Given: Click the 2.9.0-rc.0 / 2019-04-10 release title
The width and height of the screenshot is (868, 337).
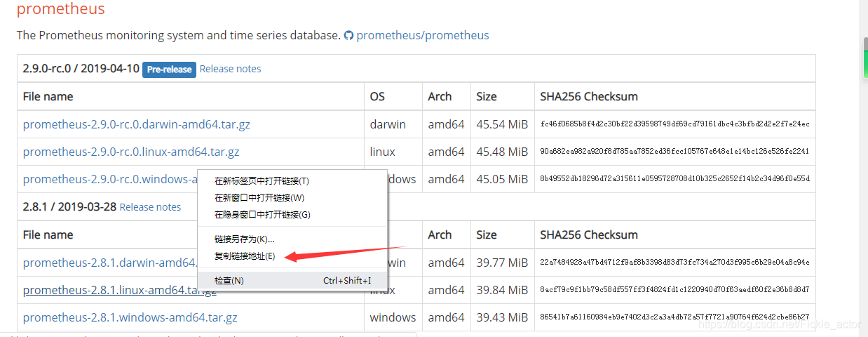Looking at the screenshot, I should [81, 69].
